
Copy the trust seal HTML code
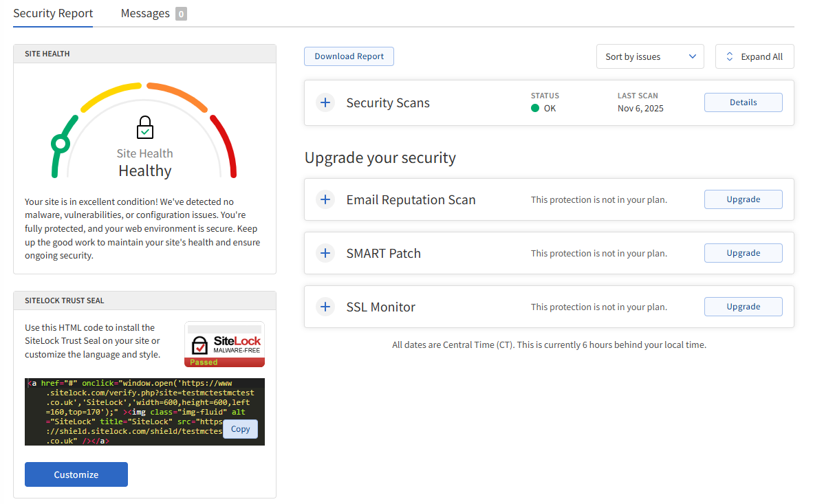[240, 429]
